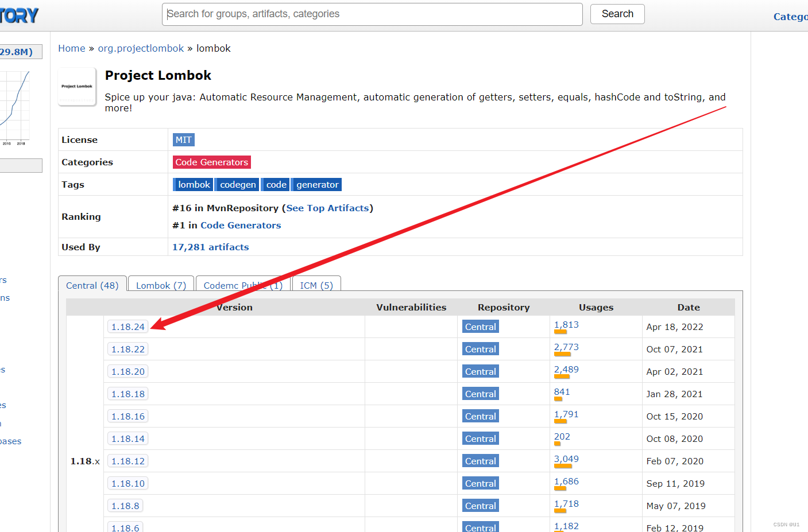Click the search input field
The height and width of the screenshot is (532, 808).
click(372, 14)
